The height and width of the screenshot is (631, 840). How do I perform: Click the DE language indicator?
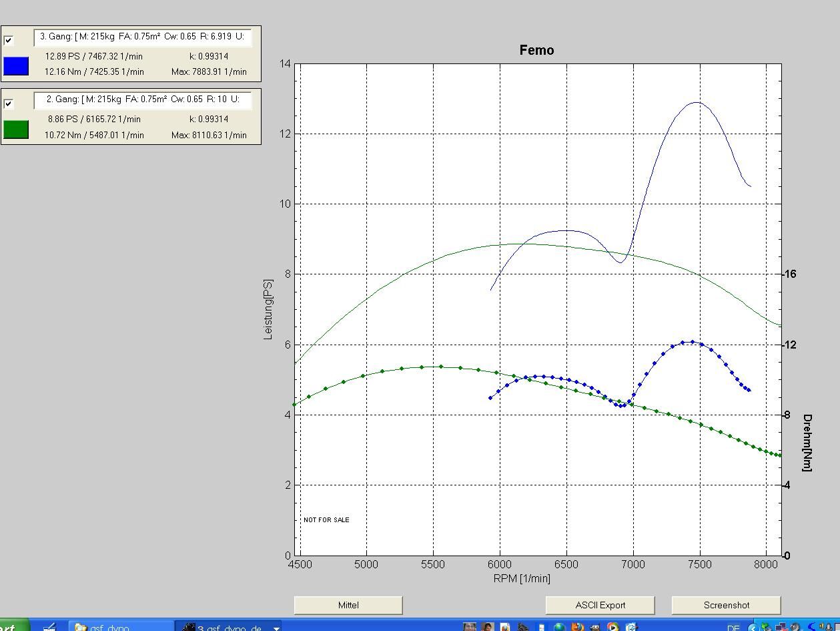pos(733,628)
